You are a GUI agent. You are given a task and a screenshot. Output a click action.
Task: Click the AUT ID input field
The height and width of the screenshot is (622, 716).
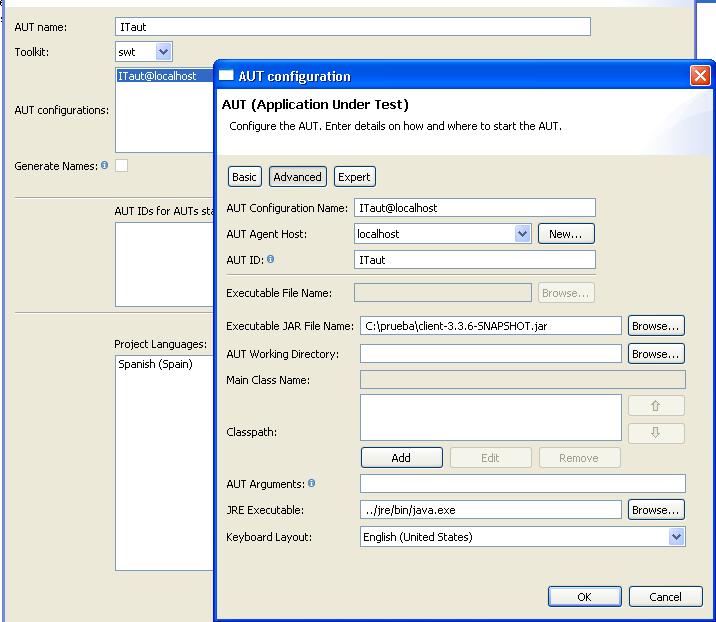tap(474, 260)
